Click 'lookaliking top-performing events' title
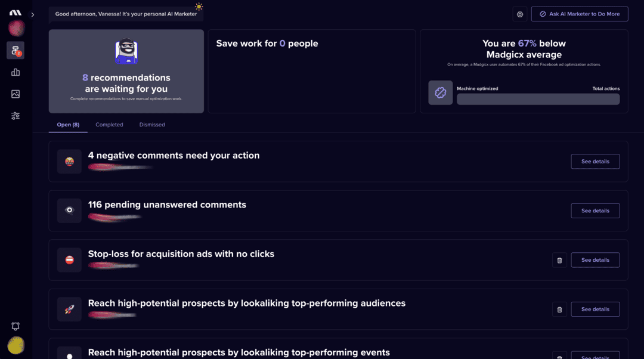The width and height of the screenshot is (644, 359). tap(239, 352)
